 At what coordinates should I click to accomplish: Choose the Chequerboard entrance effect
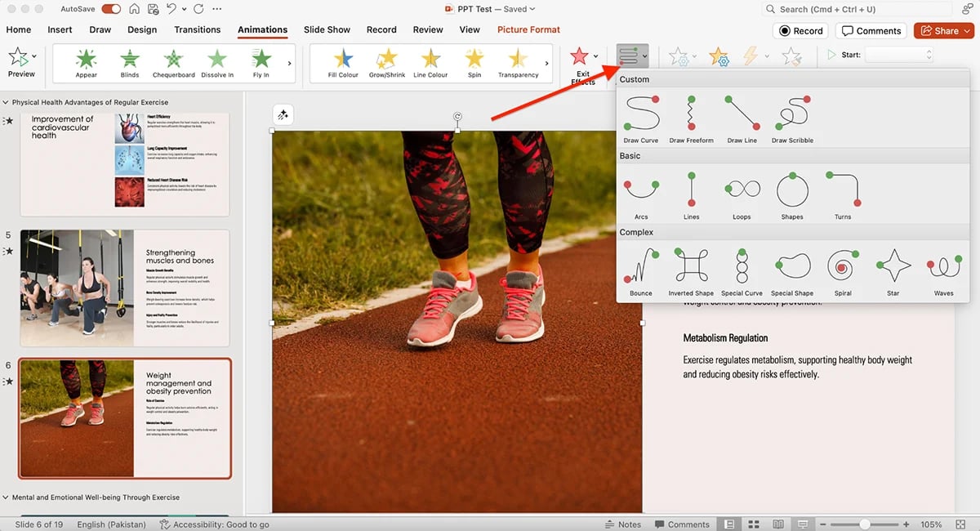coord(173,61)
